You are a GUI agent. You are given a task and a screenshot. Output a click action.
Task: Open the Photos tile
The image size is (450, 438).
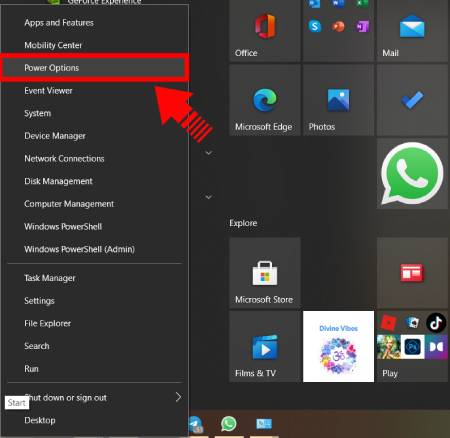point(338,100)
